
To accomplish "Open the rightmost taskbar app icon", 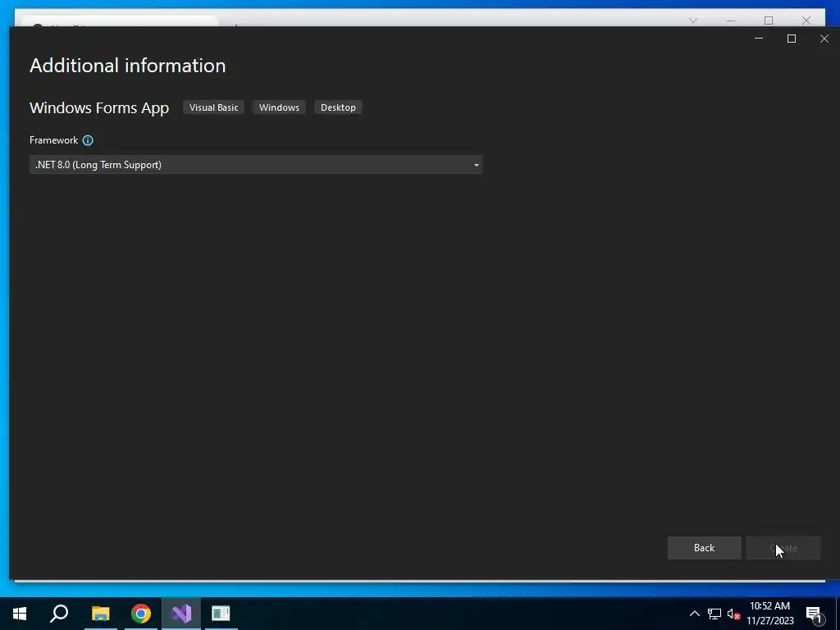I will (221, 614).
